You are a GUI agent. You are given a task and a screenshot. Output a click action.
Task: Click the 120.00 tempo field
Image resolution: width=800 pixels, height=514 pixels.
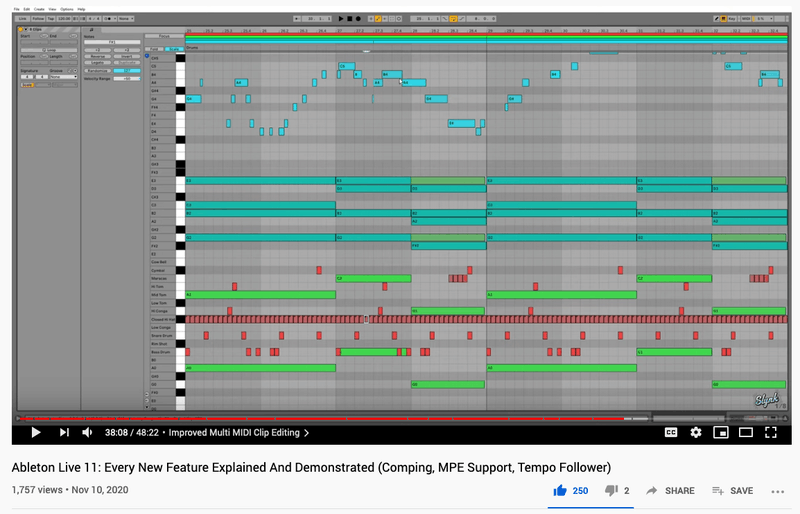(x=64, y=19)
